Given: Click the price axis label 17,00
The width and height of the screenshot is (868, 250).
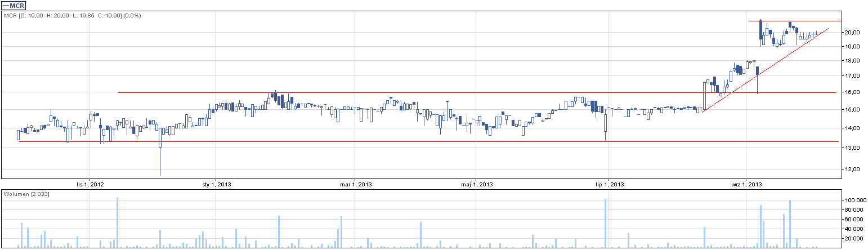Looking at the screenshot, I should tap(853, 75).
